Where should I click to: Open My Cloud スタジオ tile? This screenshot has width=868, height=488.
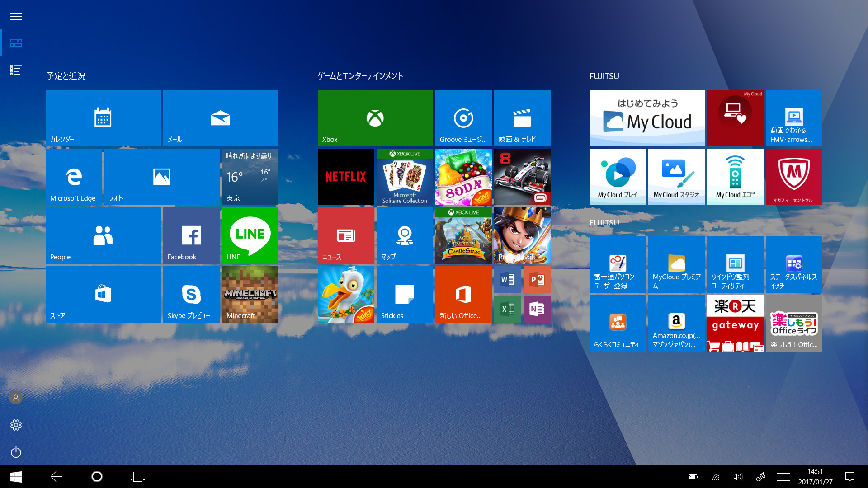click(676, 177)
